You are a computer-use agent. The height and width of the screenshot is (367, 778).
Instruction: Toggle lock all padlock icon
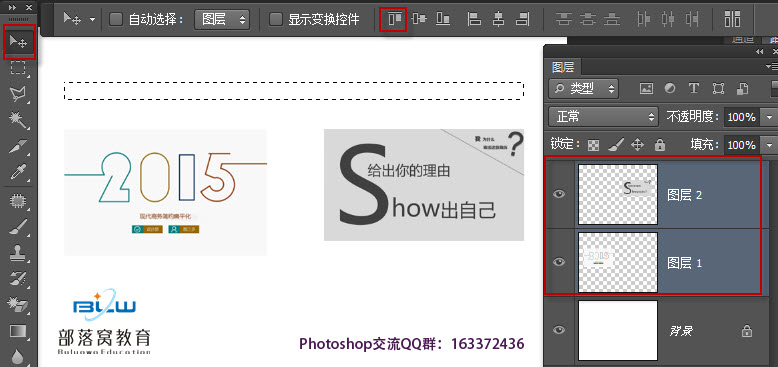click(x=659, y=145)
